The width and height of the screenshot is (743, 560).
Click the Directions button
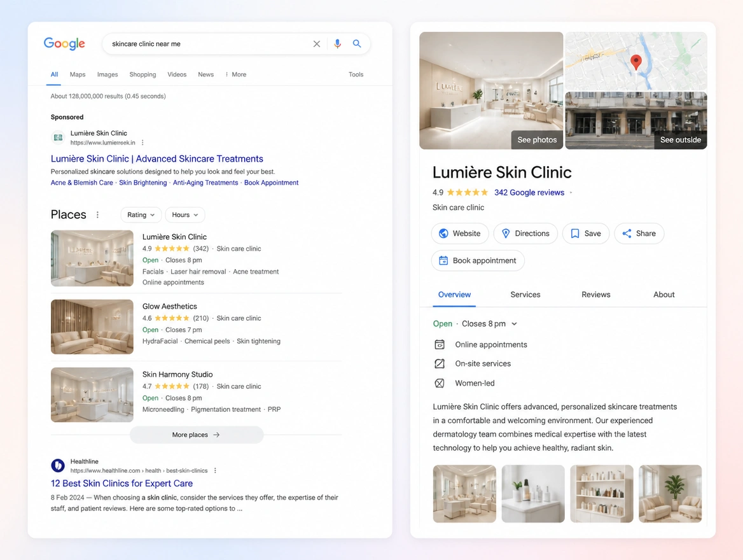(x=525, y=234)
